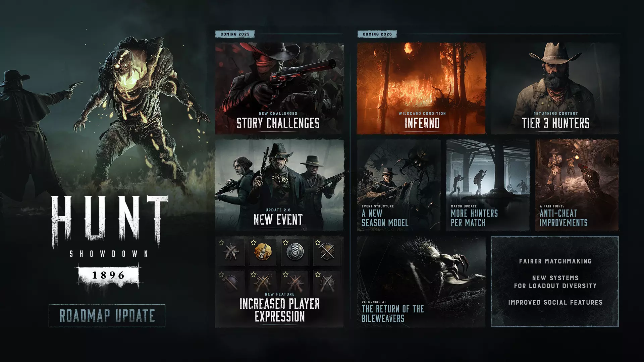Toggle star on the fire bottle badge
Viewport: 644px width, 362px height.
(x=253, y=242)
